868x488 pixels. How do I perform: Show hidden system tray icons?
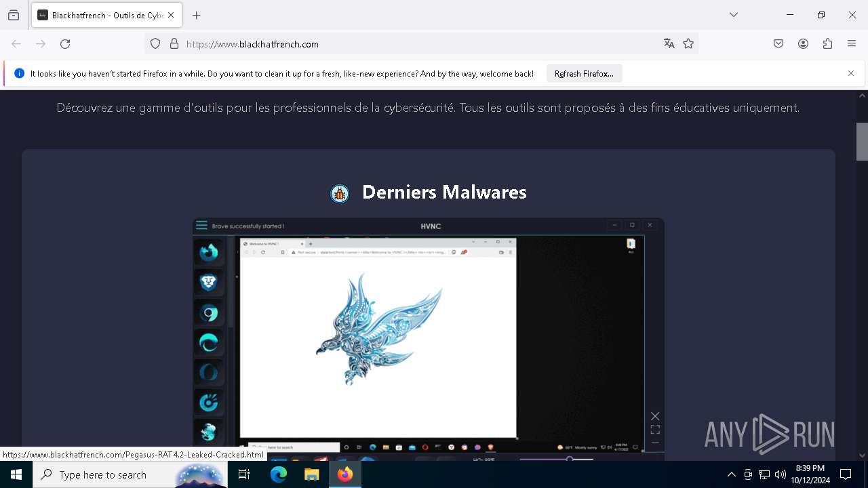731,474
